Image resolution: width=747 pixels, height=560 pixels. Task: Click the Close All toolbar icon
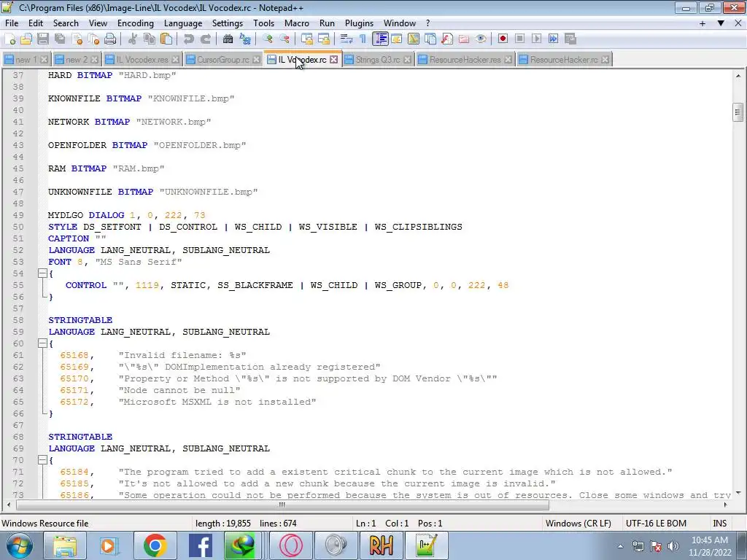(x=93, y=39)
